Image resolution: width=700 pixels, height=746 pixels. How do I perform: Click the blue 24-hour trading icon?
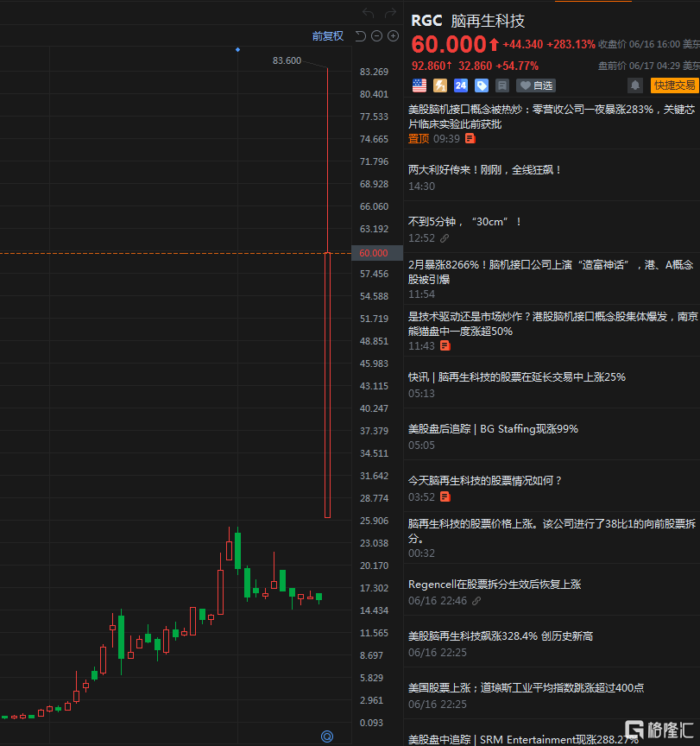point(461,85)
